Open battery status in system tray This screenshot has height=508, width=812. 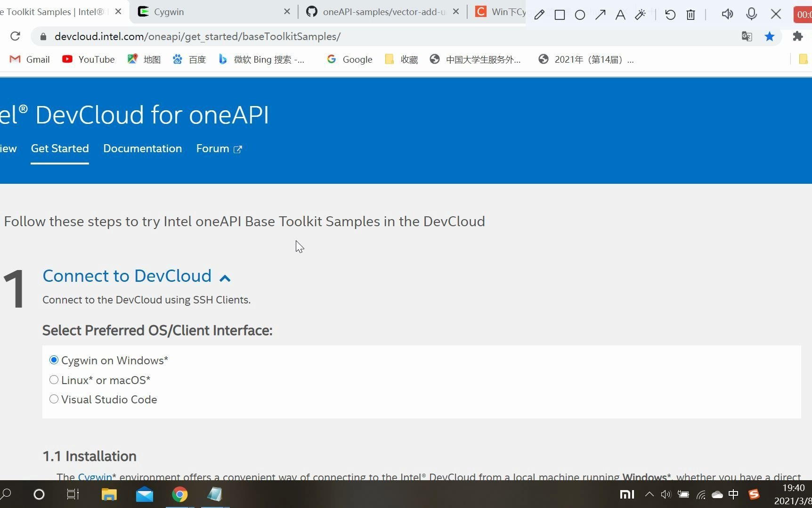(x=683, y=494)
